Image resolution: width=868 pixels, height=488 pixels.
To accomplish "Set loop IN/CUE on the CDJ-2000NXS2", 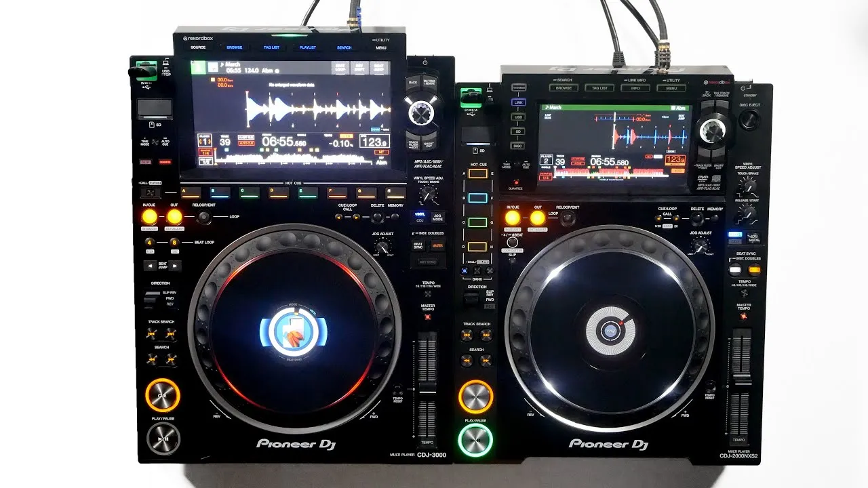I will (513, 218).
